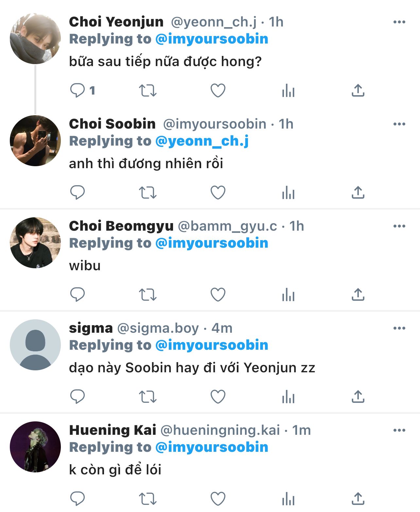Like Choi Yeonjun's tweet

(x=218, y=91)
